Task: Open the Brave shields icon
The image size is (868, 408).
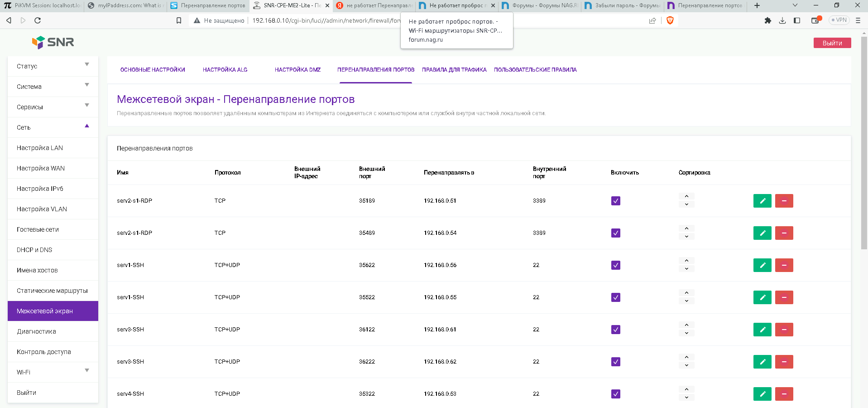Action: click(x=670, y=20)
